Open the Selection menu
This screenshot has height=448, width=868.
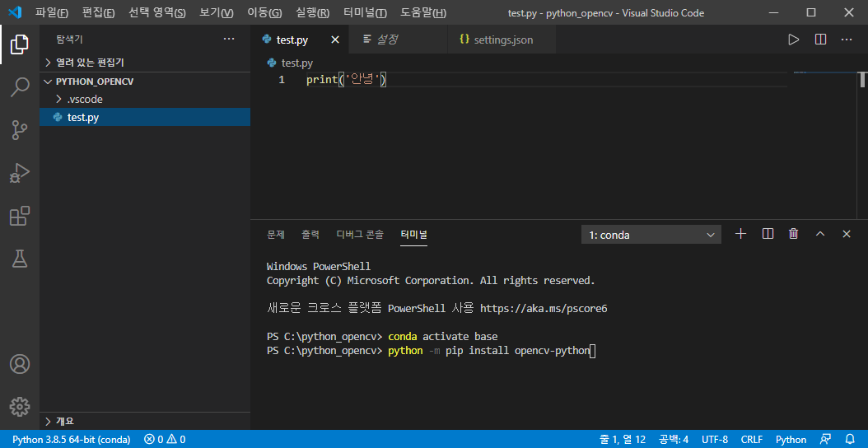[156, 12]
